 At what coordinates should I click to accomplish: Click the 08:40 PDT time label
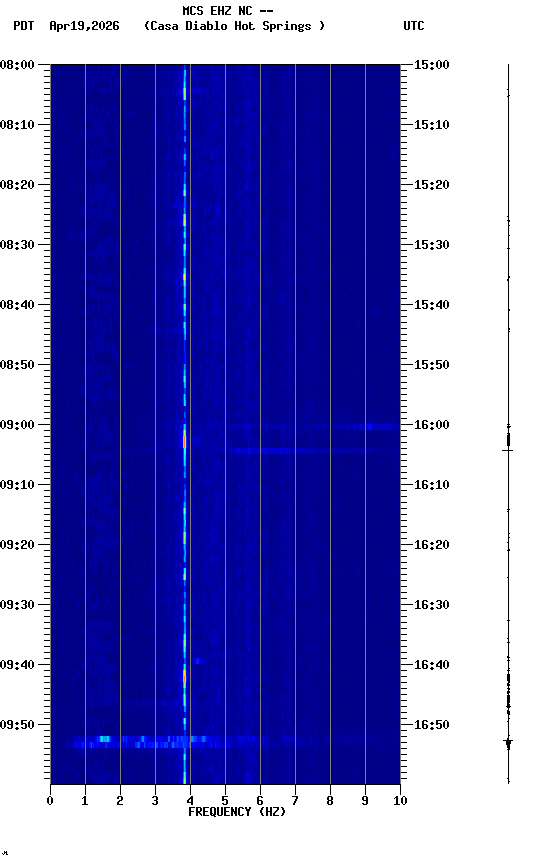[x=17, y=305]
